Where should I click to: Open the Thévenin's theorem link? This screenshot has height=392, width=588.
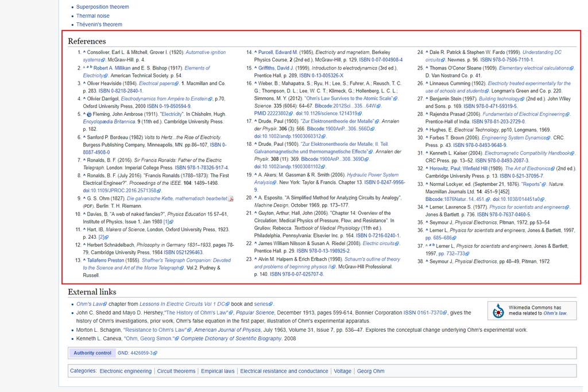pos(99,24)
